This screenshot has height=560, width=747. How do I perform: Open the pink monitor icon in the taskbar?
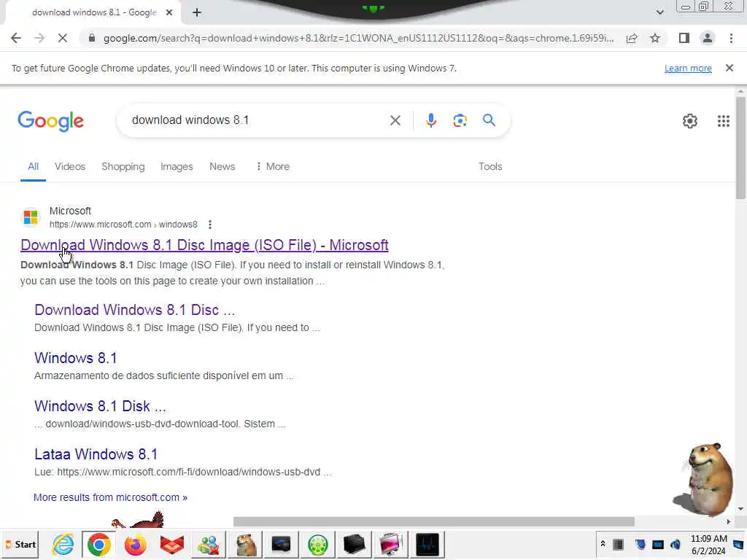coord(391,544)
